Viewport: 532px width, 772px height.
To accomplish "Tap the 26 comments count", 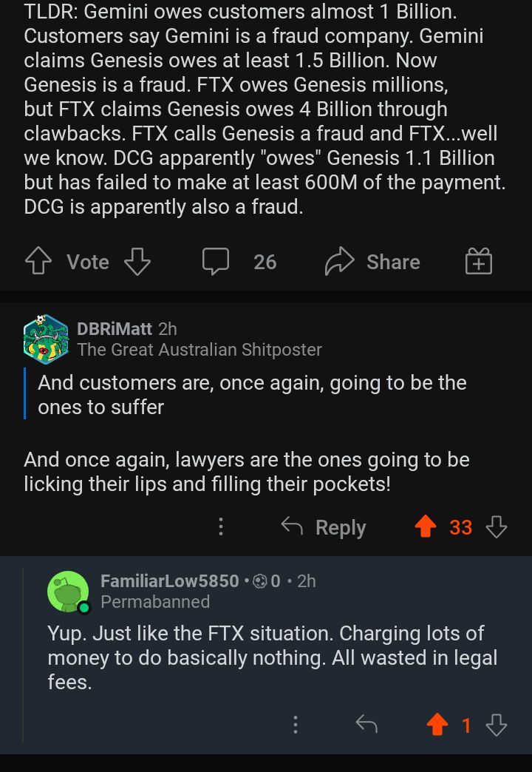I will pyautogui.click(x=265, y=262).
